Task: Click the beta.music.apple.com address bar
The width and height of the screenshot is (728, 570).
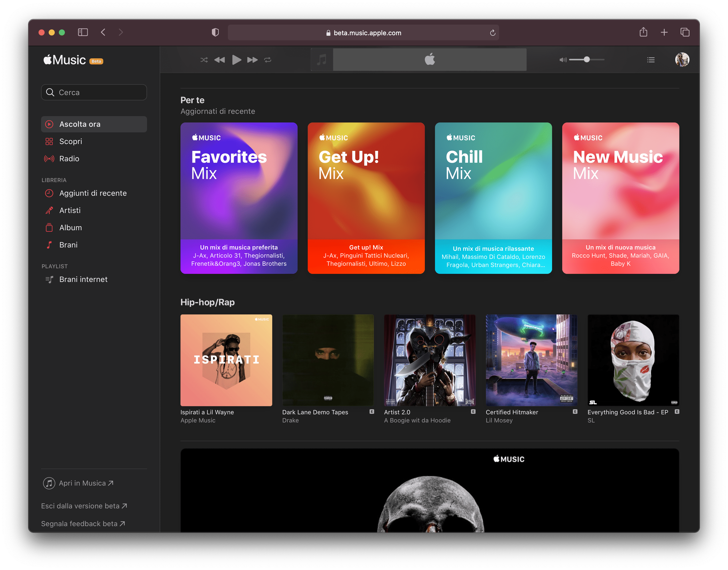Action: tap(363, 33)
